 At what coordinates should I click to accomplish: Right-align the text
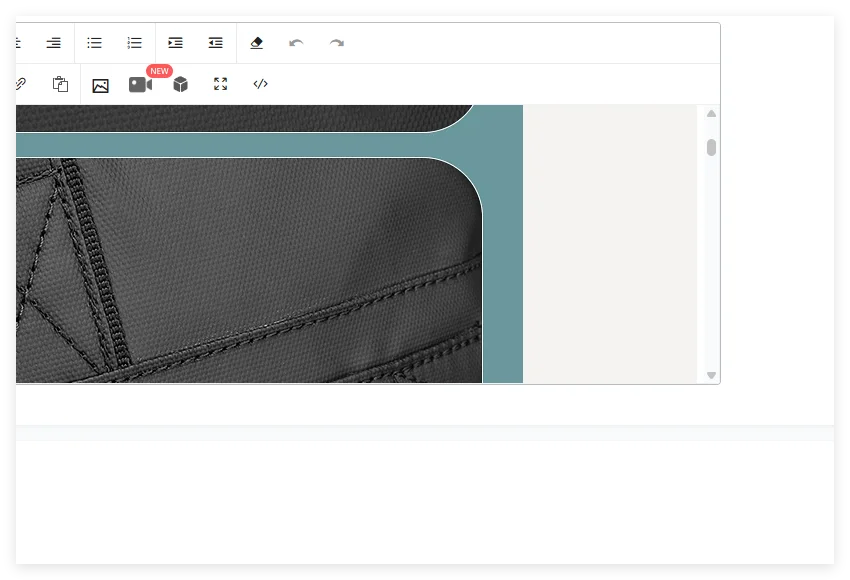(x=53, y=43)
